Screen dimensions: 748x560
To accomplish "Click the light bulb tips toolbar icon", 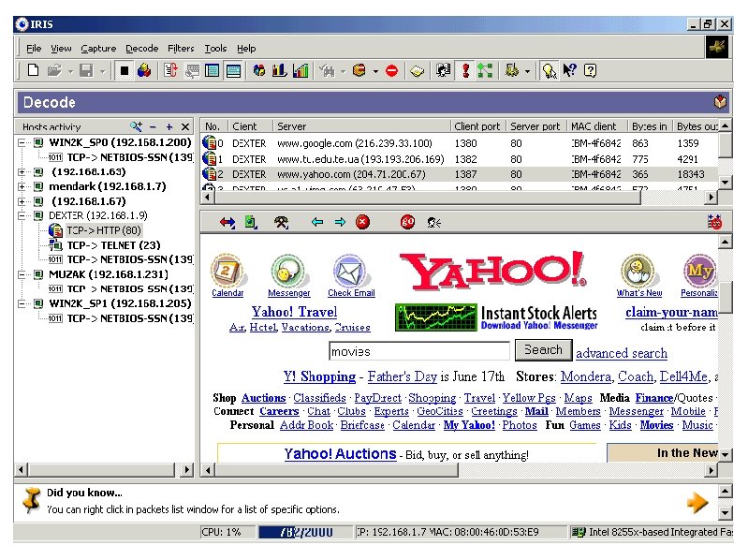I will [550, 70].
